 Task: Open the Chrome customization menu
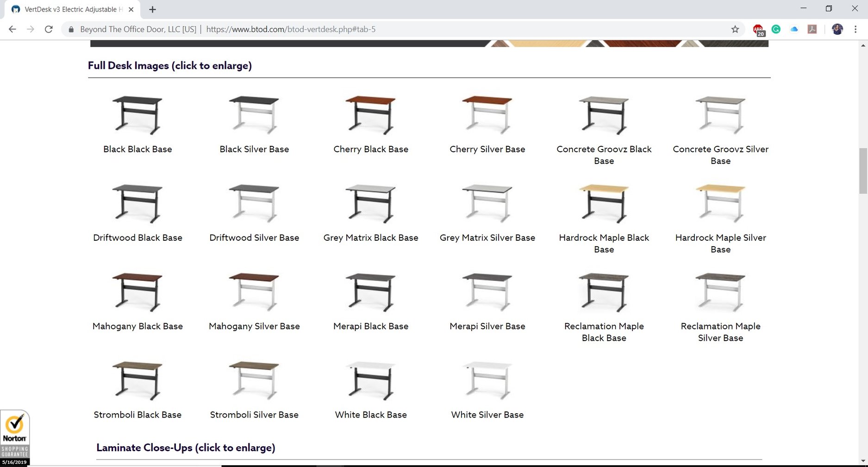(x=856, y=29)
